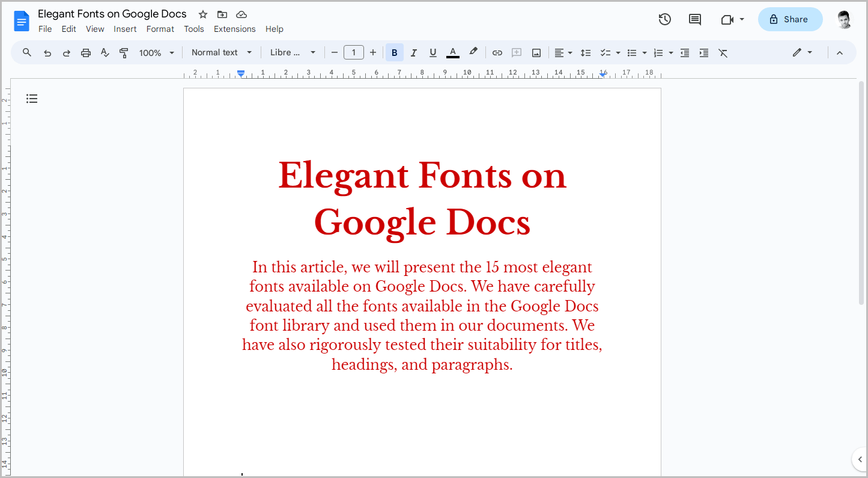This screenshot has width=868, height=478.
Task: Insert a link
Action: pyautogui.click(x=497, y=52)
